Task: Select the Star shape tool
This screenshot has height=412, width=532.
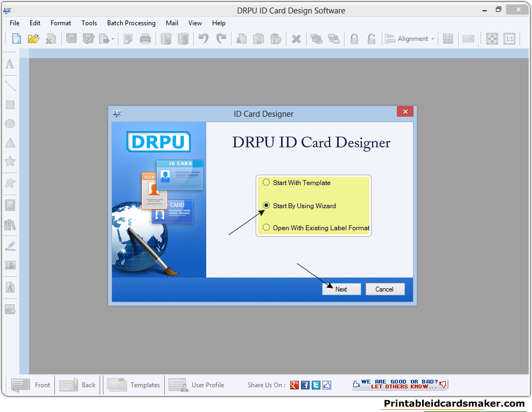Action: pos(10,161)
